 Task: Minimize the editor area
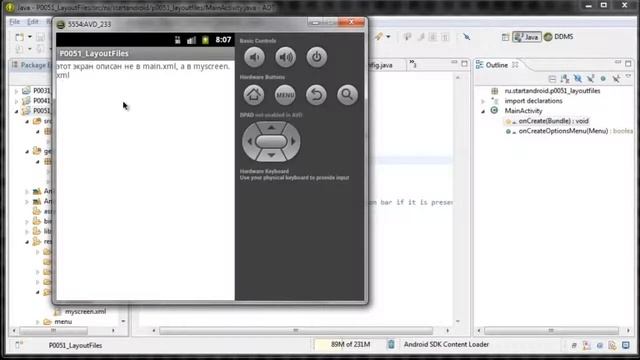pyautogui.click(x=454, y=63)
